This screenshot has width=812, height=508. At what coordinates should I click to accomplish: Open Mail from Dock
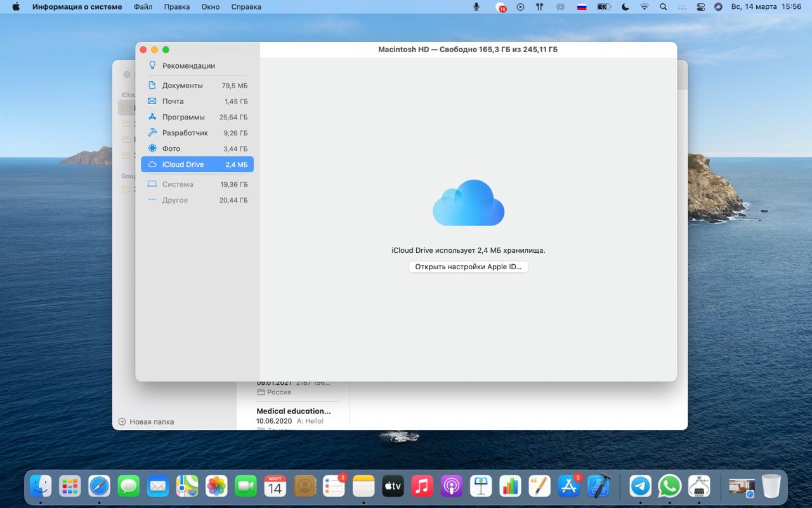click(x=158, y=486)
